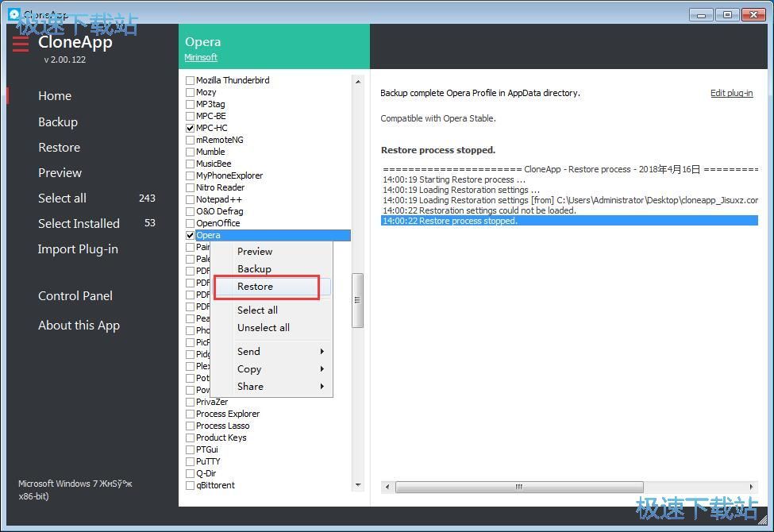Open the Home section in sidebar
Image resolution: width=774 pixels, height=532 pixels.
pyautogui.click(x=55, y=96)
